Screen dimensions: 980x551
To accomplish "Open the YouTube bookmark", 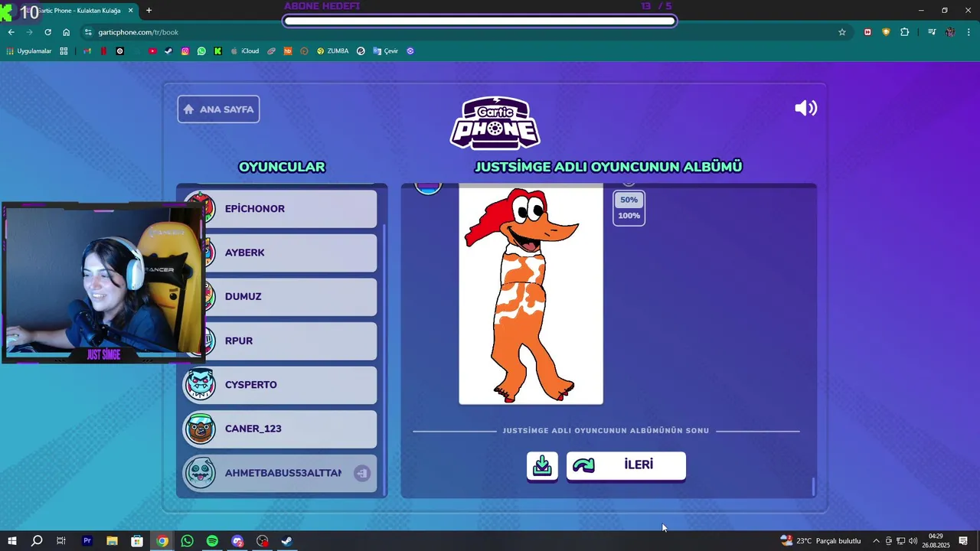I will 152,51.
